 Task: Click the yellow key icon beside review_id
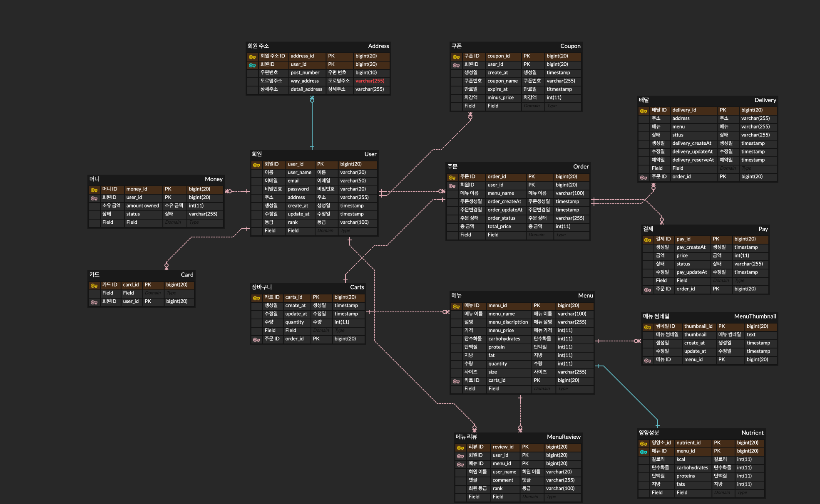pos(460,447)
